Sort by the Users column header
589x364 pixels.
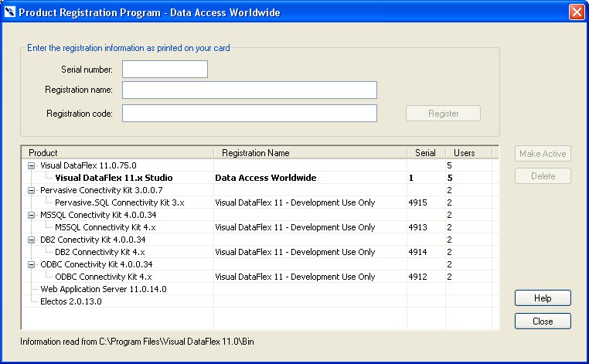click(468, 153)
